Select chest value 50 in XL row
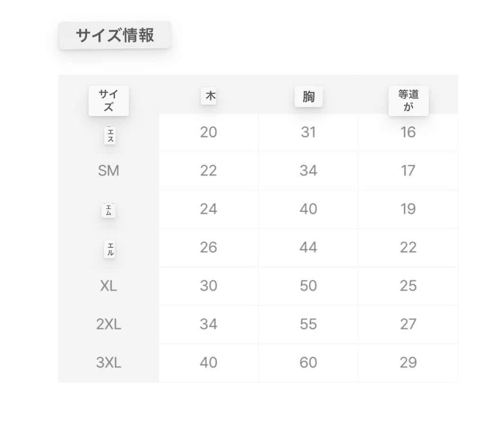The image size is (479, 448). tap(308, 286)
